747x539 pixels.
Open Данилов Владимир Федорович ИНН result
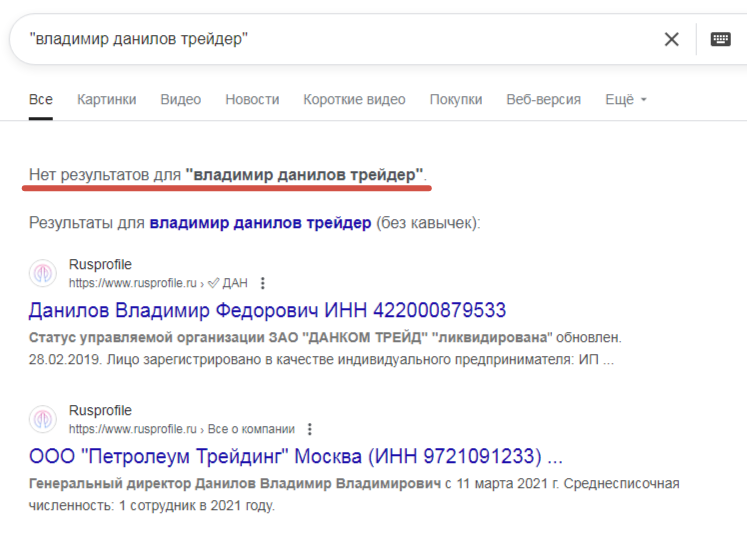[x=267, y=310]
